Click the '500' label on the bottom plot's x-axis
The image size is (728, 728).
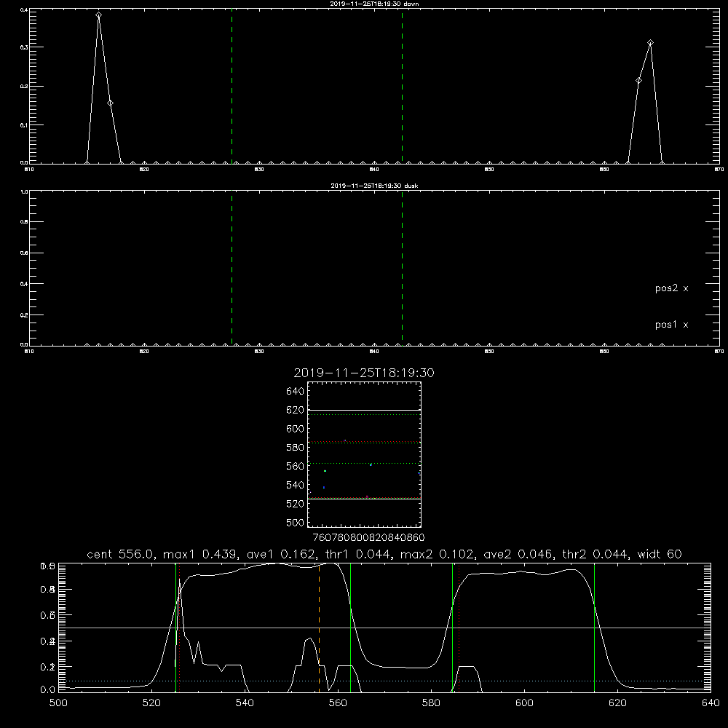coord(58,703)
